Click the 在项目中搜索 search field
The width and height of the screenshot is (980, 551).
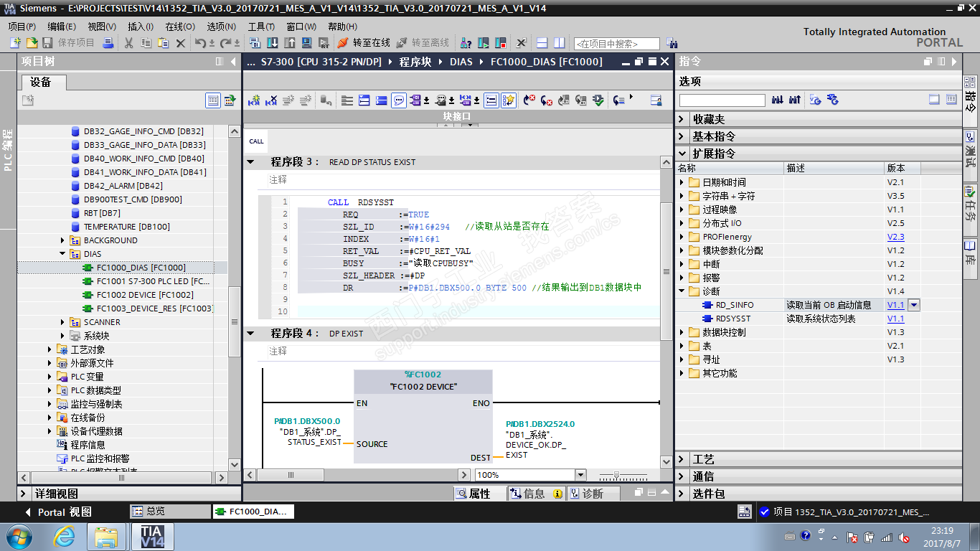(616, 44)
